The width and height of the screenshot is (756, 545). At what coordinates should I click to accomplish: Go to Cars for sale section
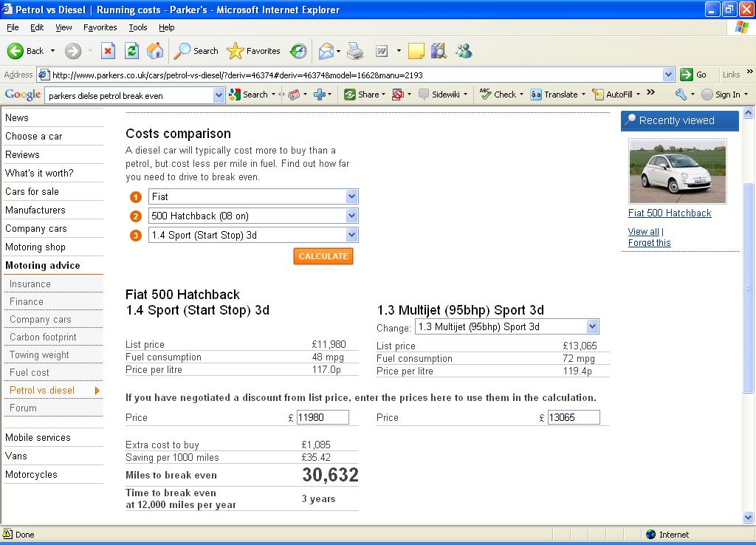[x=32, y=191]
